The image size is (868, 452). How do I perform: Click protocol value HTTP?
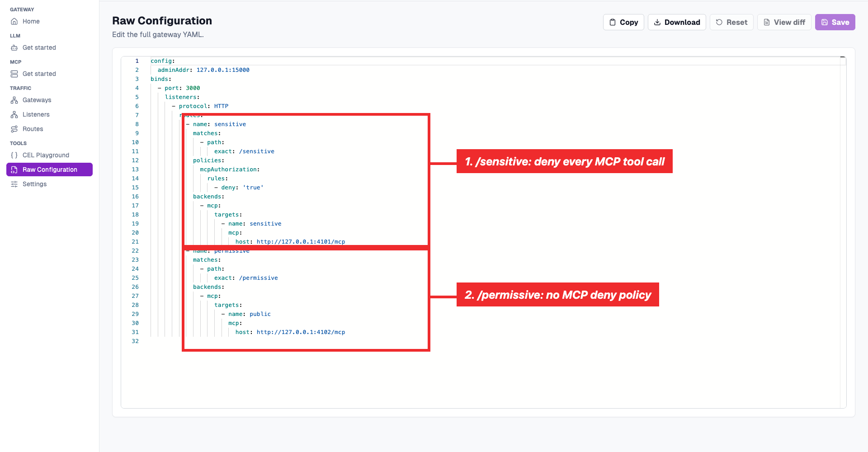(x=221, y=106)
